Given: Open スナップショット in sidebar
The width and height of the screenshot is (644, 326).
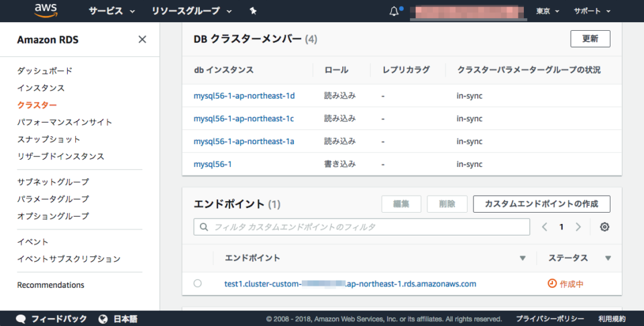Looking at the screenshot, I should point(48,139).
